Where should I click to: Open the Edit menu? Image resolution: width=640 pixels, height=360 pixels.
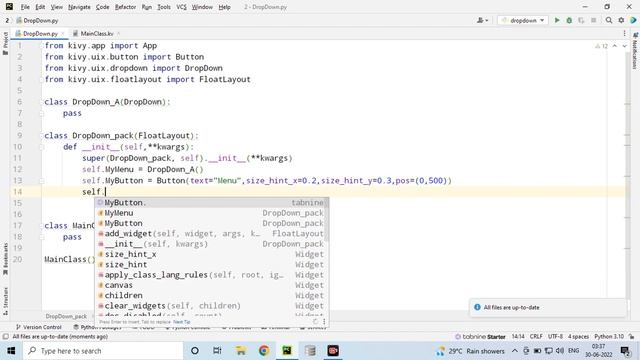40,7
